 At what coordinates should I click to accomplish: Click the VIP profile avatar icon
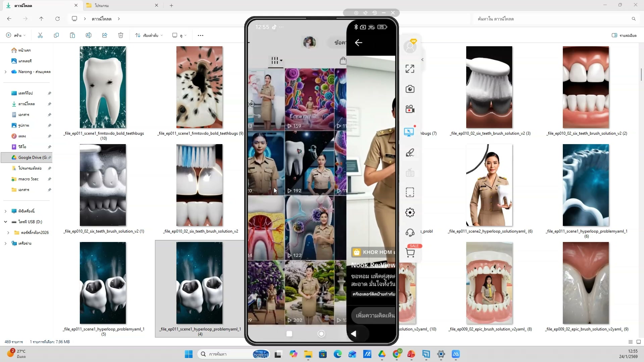click(x=410, y=47)
